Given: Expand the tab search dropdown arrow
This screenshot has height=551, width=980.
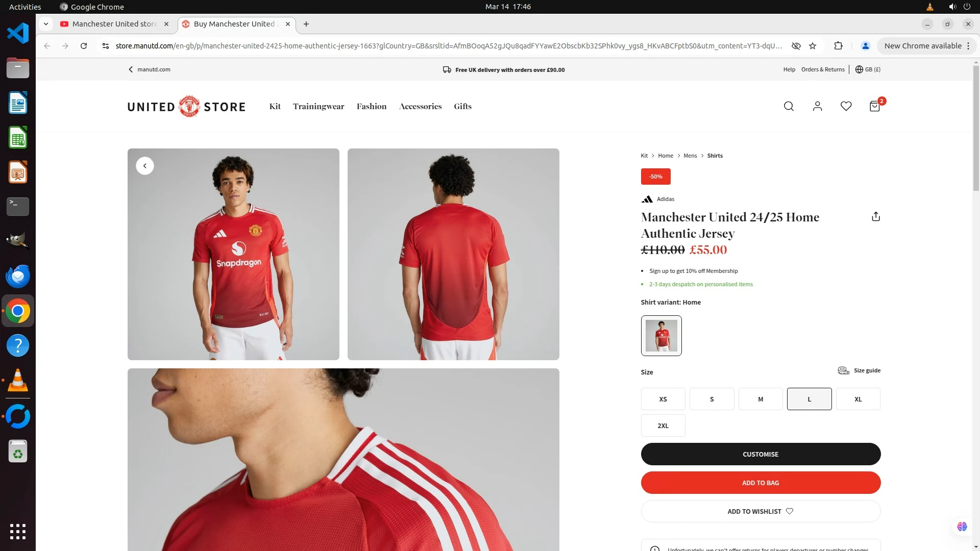Looking at the screenshot, I should (46, 24).
